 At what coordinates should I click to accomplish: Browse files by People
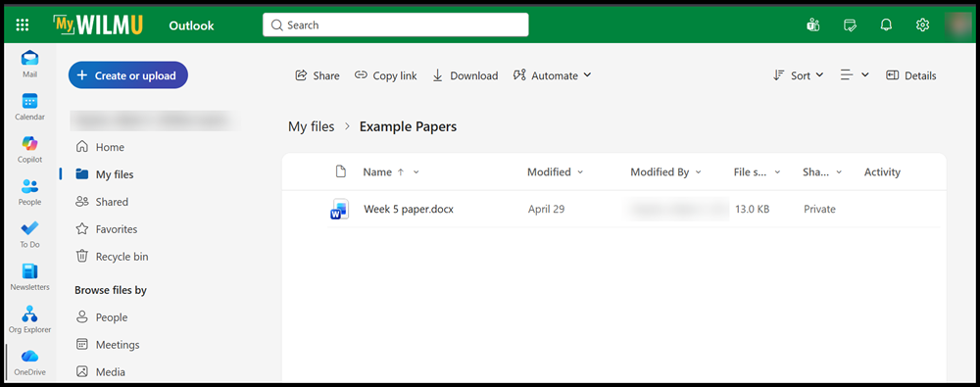pyautogui.click(x=102, y=317)
